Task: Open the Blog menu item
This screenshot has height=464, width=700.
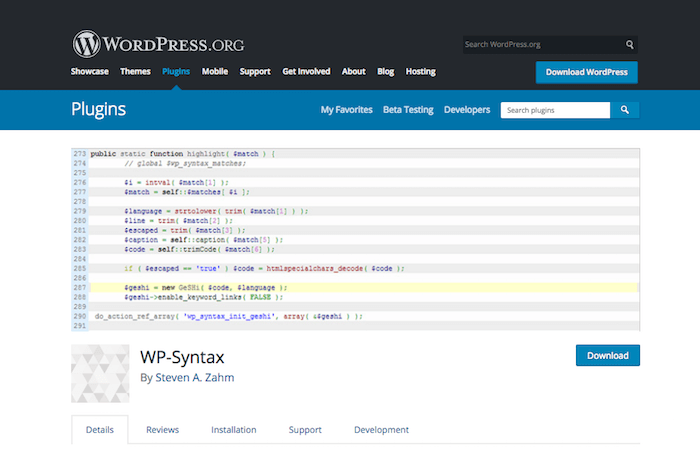Action: coord(386,71)
